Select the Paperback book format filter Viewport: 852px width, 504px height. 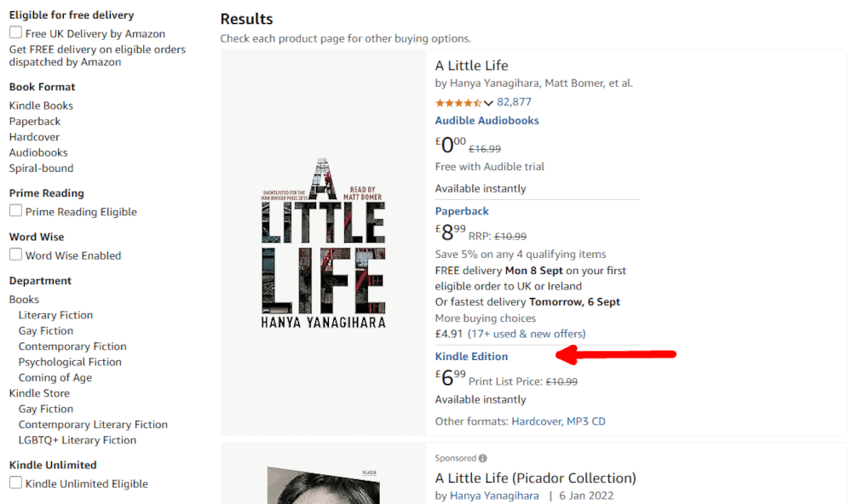point(35,122)
